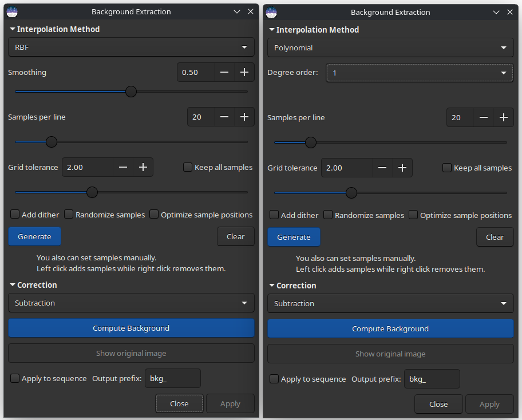Open Subtraction correction dropdown in RBF window

(x=131, y=303)
